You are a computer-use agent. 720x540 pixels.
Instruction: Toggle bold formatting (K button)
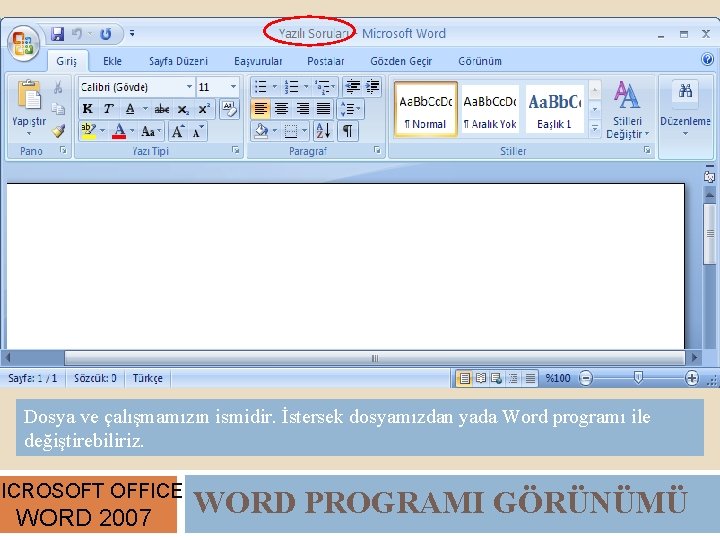(87, 109)
